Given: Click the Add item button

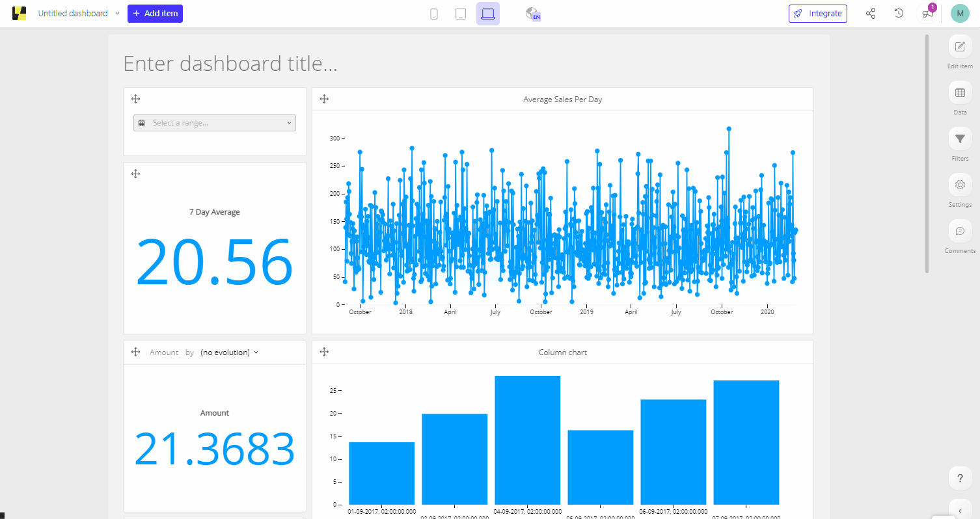Looking at the screenshot, I should (x=155, y=14).
